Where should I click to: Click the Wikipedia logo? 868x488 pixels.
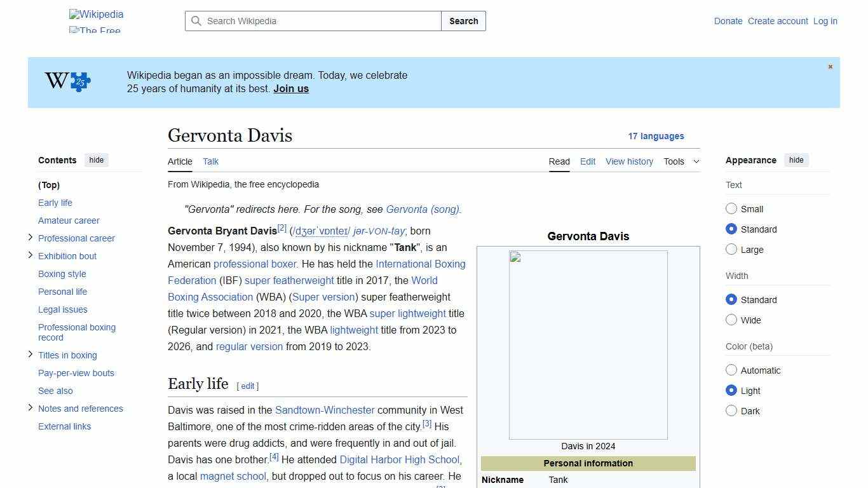point(96,14)
